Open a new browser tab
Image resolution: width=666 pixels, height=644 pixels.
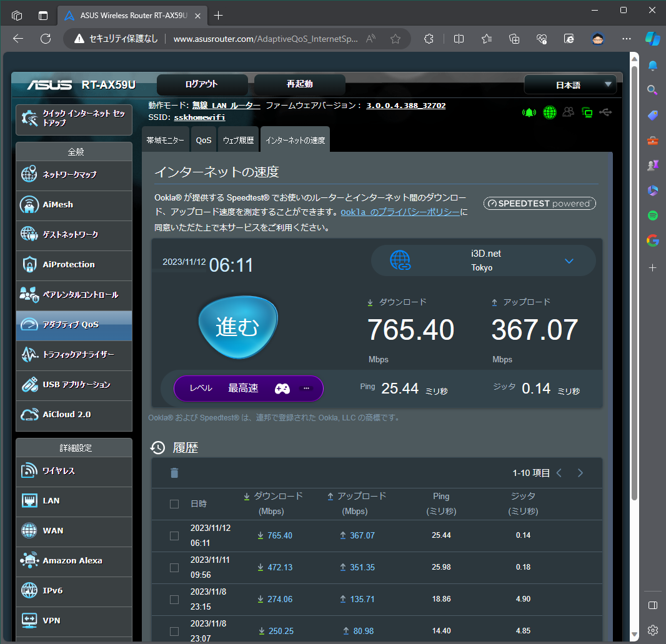218,16
